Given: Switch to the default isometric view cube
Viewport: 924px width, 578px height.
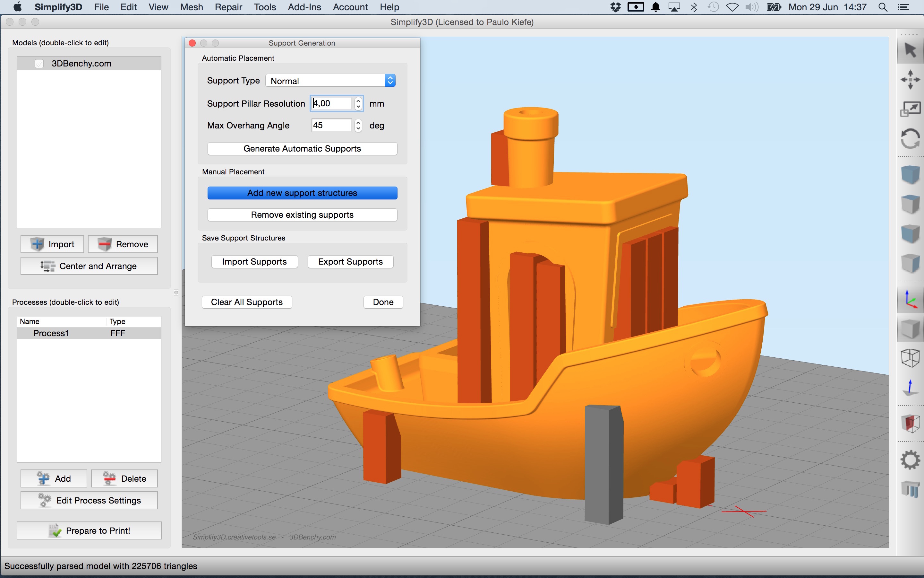Looking at the screenshot, I should pos(910,174).
